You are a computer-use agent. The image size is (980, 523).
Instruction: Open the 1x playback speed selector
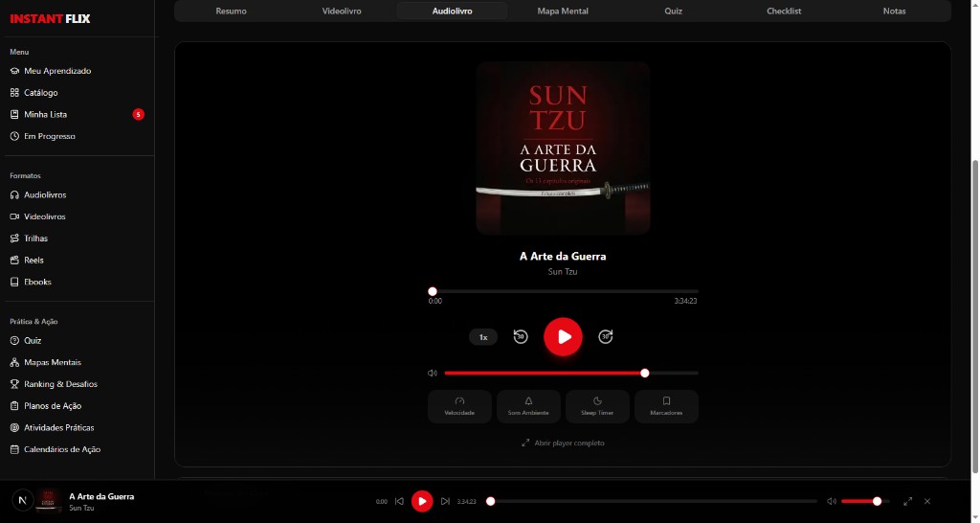(x=483, y=337)
